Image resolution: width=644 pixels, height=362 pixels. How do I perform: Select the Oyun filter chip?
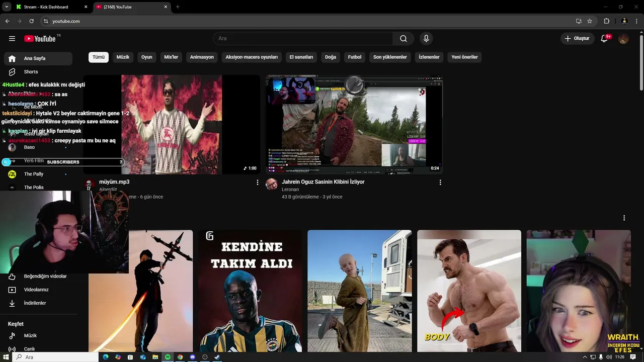(x=147, y=57)
